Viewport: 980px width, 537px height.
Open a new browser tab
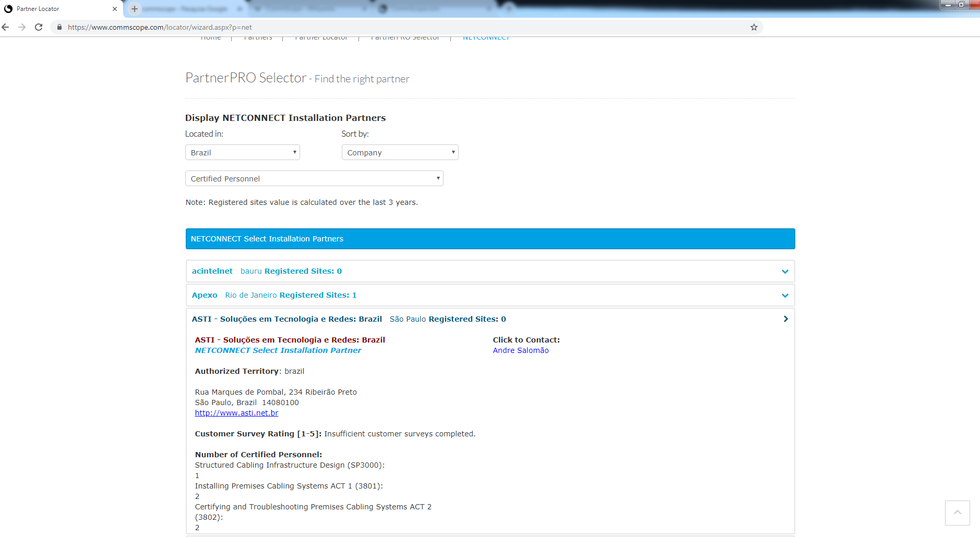[x=135, y=9]
